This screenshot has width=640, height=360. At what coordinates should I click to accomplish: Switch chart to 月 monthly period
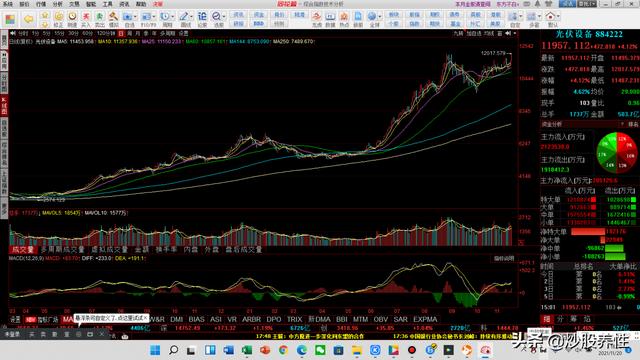tap(138, 33)
